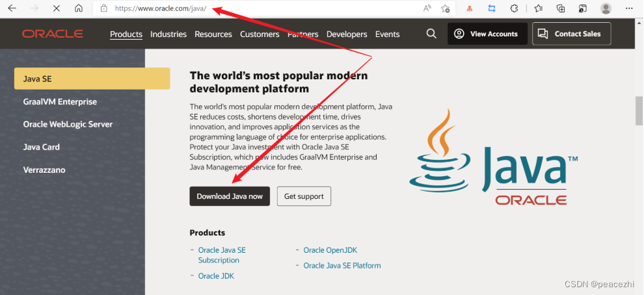Image resolution: width=644 pixels, height=295 pixels.
Task: Add this page to favorites star icon
Action: point(446,8)
